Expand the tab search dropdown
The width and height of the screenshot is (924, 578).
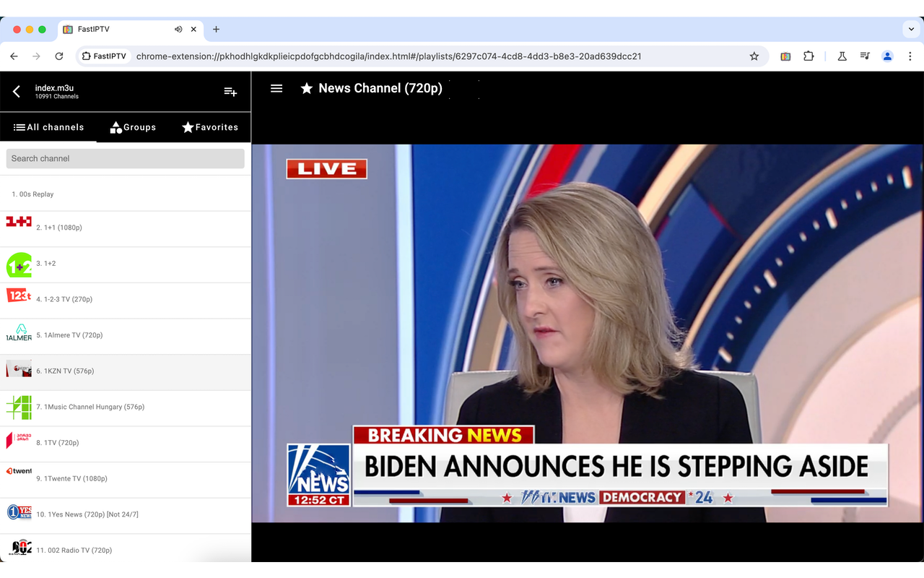pyautogui.click(x=910, y=30)
